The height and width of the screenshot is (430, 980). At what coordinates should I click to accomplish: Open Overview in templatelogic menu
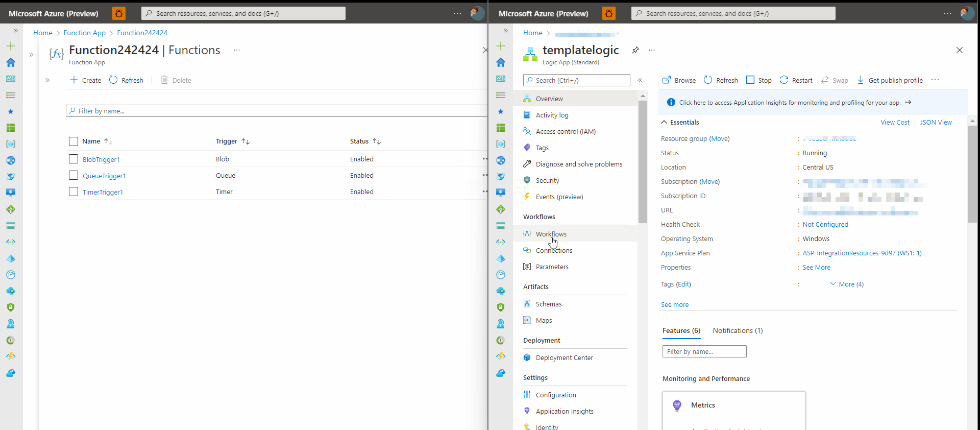pyautogui.click(x=575, y=99)
